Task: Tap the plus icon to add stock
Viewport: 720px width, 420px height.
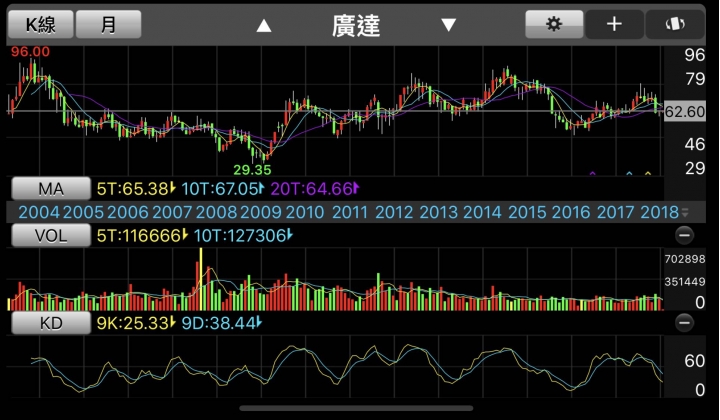Action: pos(614,24)
